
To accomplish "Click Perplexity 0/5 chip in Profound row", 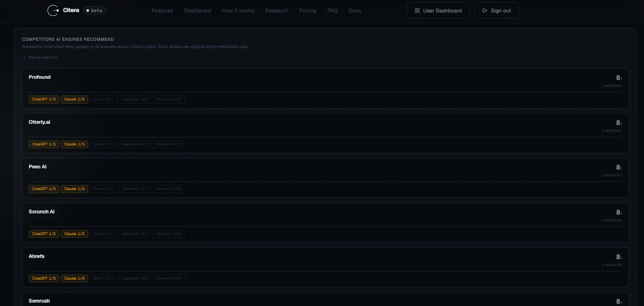I will tap(169, 99).
